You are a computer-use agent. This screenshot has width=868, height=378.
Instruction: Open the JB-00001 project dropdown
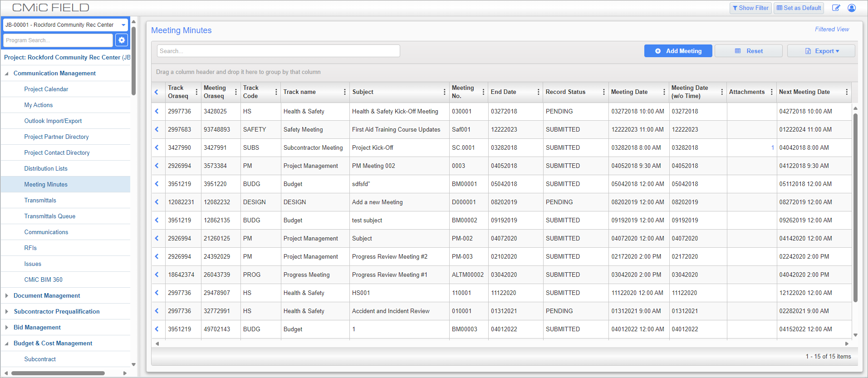coord(65,25)
